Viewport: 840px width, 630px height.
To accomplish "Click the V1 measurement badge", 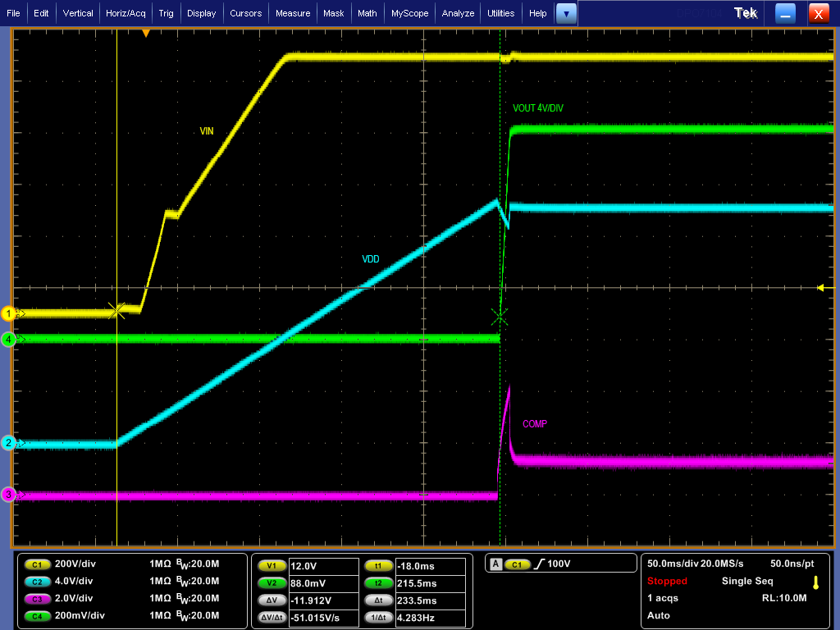I will 272,565.
